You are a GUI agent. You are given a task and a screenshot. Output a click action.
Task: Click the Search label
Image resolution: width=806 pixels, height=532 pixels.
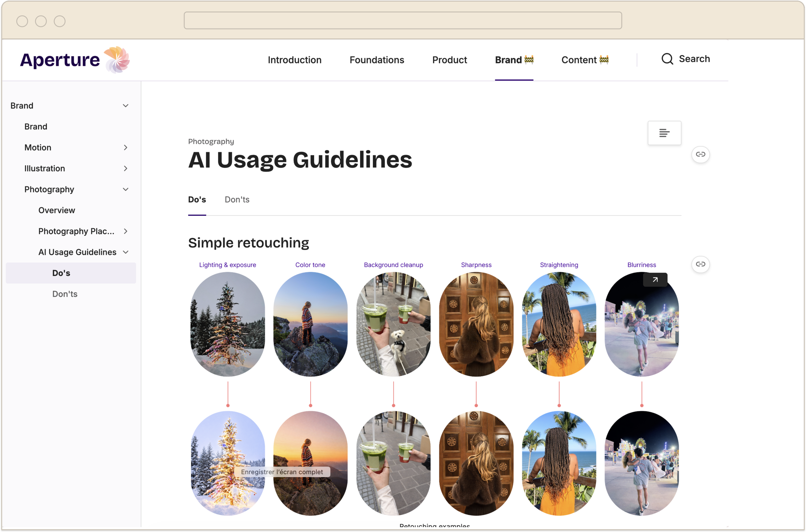[694, 59]
